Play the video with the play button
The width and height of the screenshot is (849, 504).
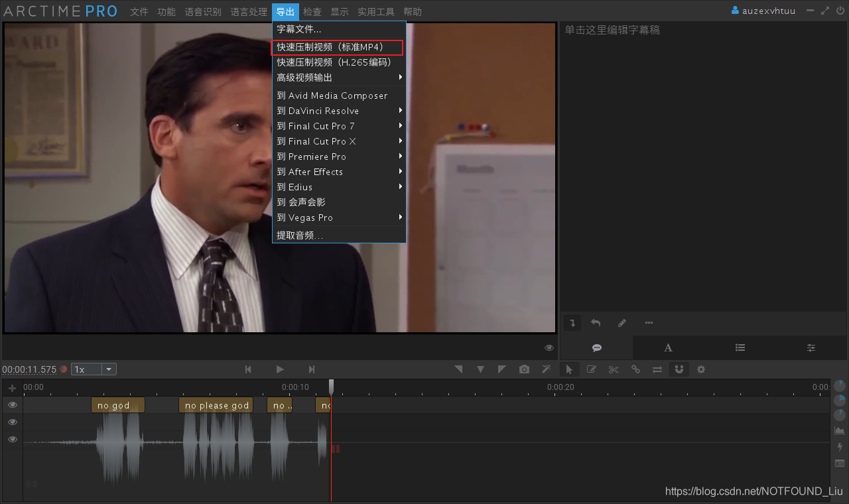[x=280, y=369]
